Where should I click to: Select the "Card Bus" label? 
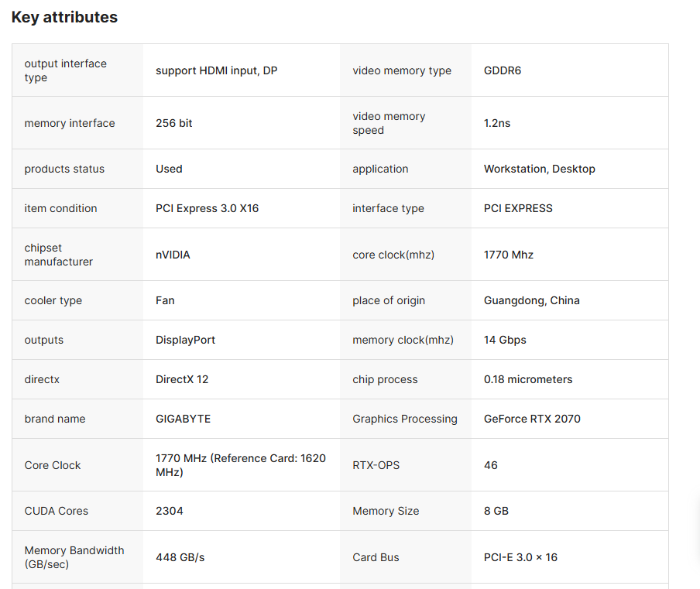point(376,557)
